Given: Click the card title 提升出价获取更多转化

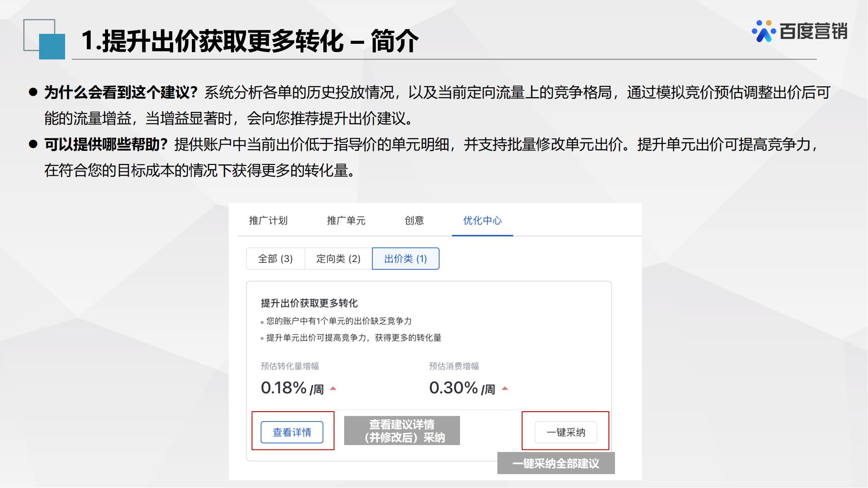Looking at the screenshot, I should (309, 303).
